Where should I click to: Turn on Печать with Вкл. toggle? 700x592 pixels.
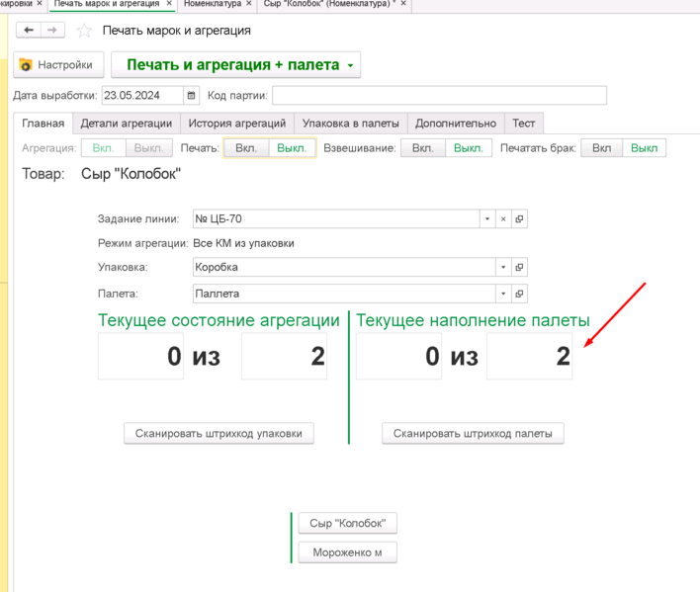tap(245, 148)
